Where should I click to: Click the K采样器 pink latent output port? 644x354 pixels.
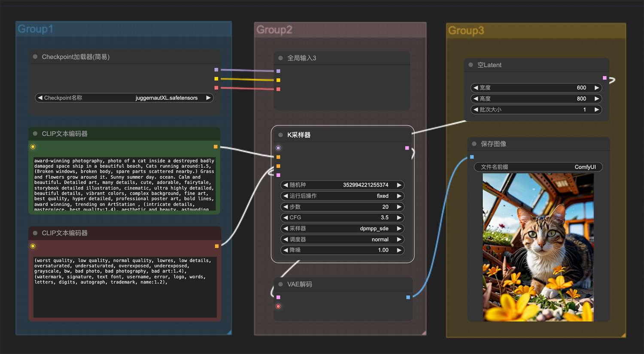click(407, 148)
